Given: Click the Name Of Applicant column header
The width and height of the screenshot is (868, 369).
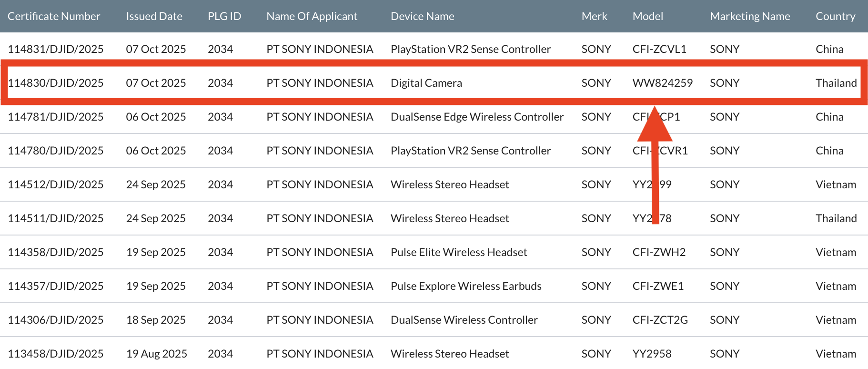Looking at the screenshot, I should coord(312,16).
